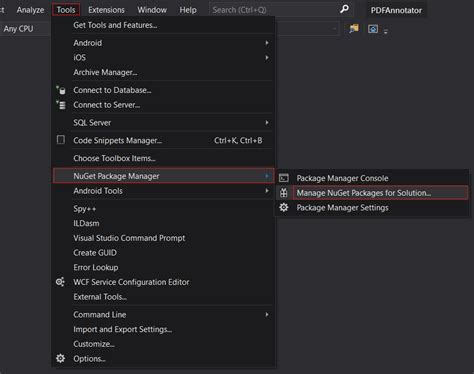Choose Archive Manager menu entry
The width and height of the screenshot is (474, 374).
163,72
